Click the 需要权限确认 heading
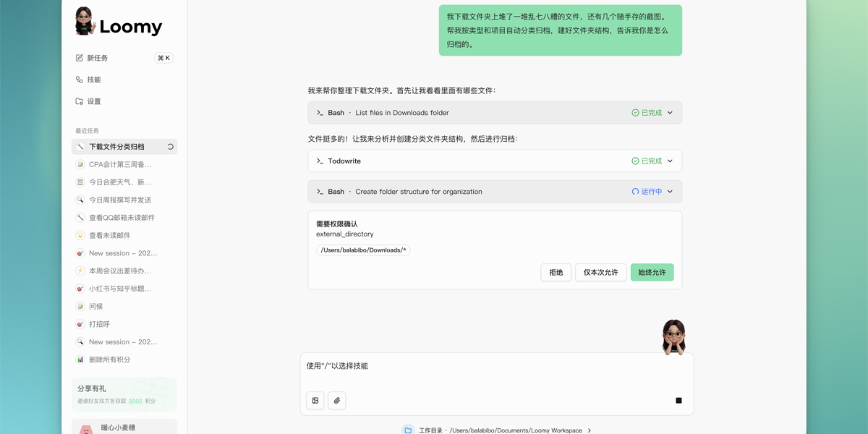The width and height of the screenshot is (868, 434). [337, 224]
